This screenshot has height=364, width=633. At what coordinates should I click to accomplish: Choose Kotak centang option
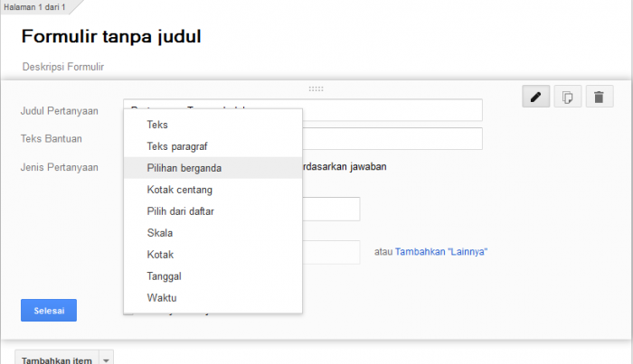pos(213,190)
